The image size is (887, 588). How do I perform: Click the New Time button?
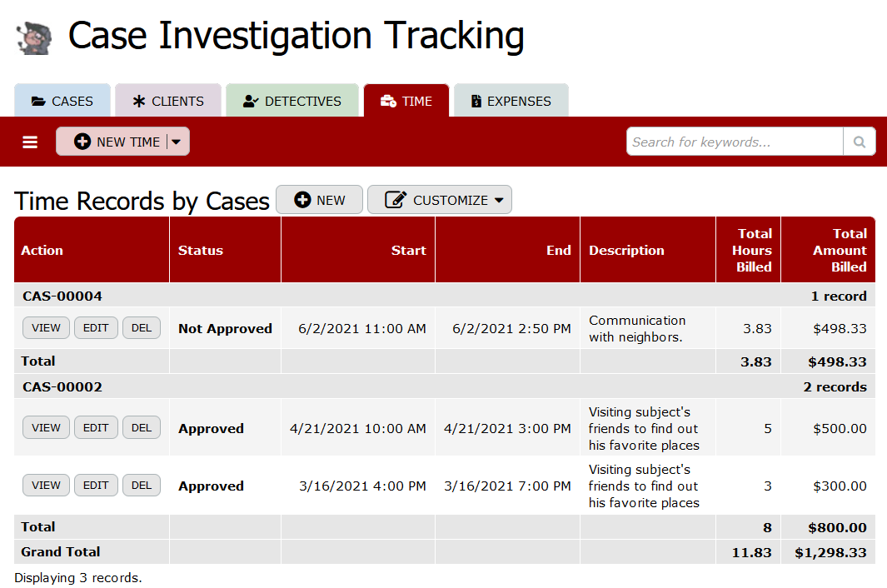pyautogui.click(x=117, y=142)
